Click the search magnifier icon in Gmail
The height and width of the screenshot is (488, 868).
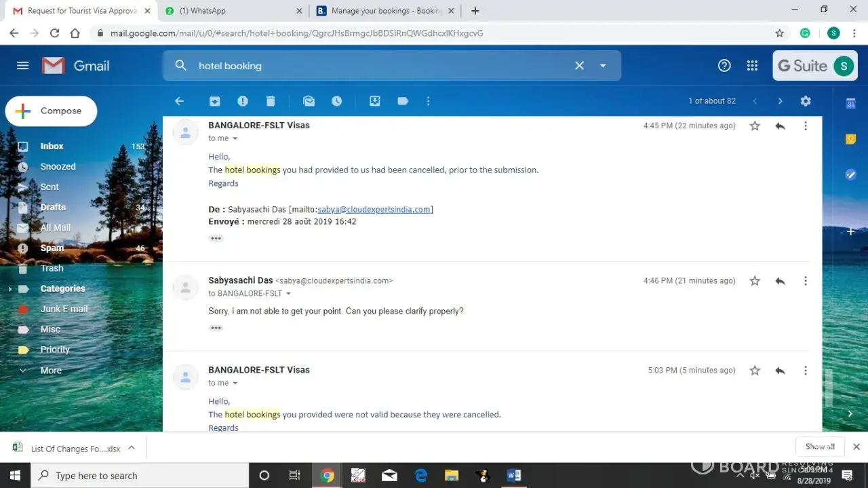click(180, 65)
